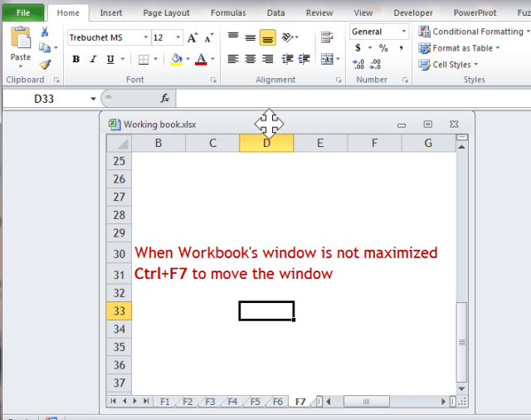Open the General number format dropdown

404,32
